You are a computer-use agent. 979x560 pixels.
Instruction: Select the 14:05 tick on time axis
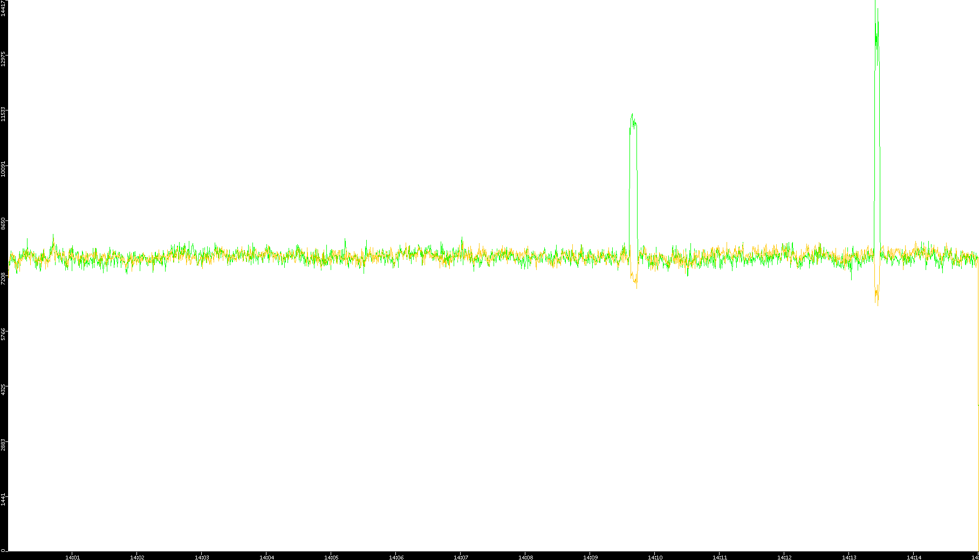[x=331, y=557]
